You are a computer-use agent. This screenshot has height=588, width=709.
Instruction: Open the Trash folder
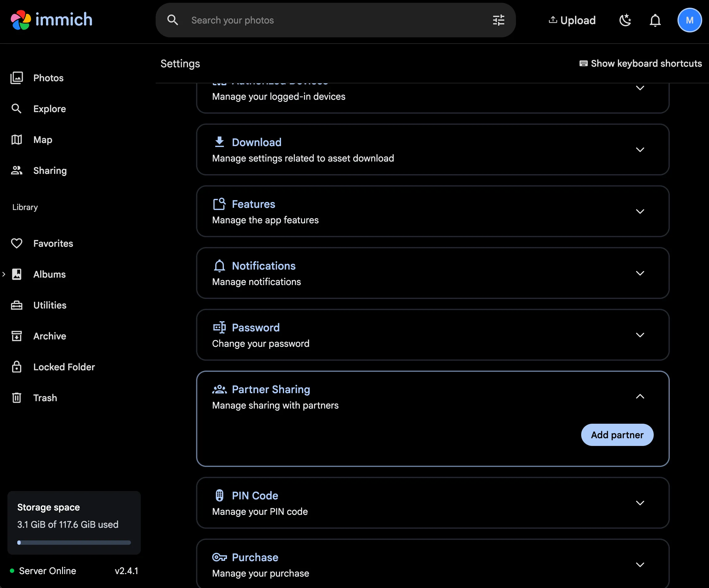coord(45,398)
